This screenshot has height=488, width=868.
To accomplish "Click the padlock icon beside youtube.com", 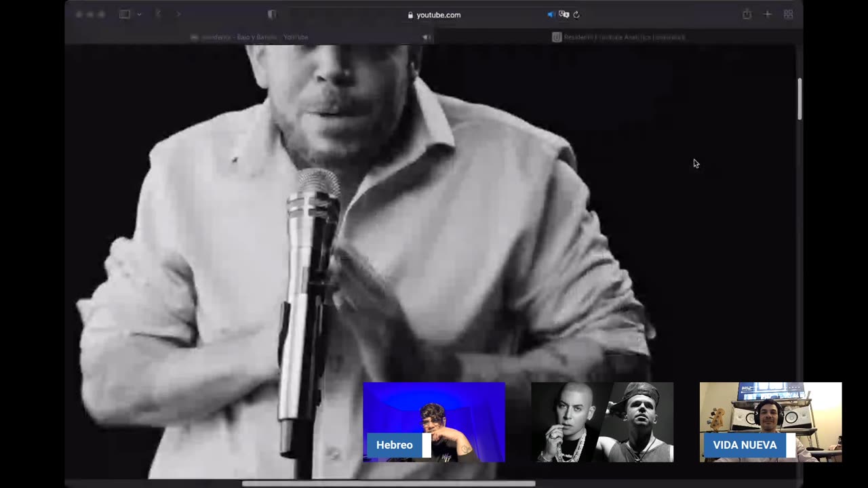I will tap(410, 15).
